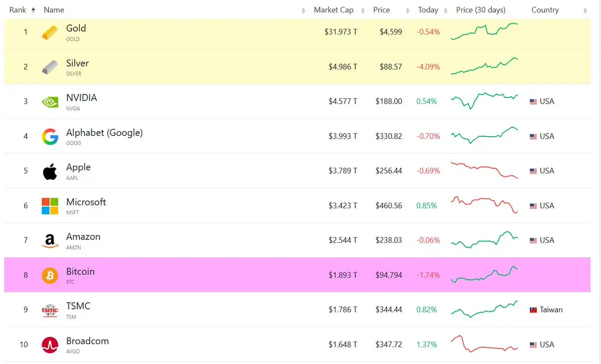Viewport: 601px width, 364px height.
Task: Open the Microsoft company link
Action: click(86, 202)
